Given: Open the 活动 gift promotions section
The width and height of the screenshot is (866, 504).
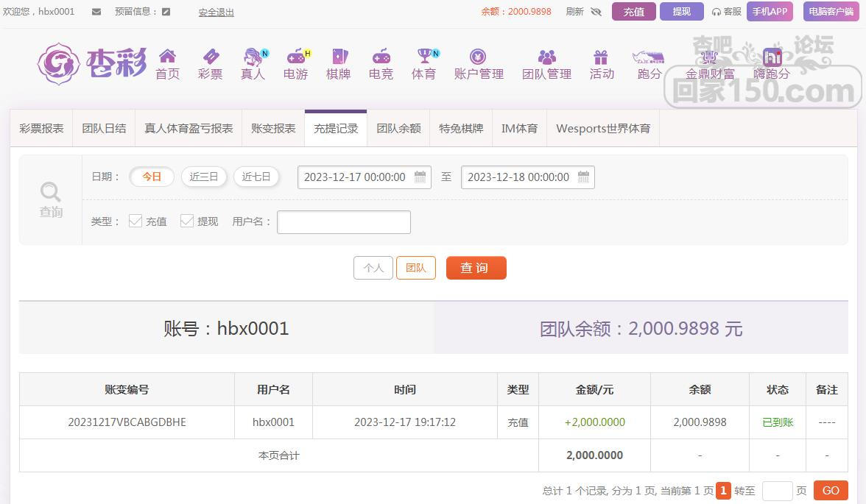Looking at the screenshot, I should [x=602, y=64].
